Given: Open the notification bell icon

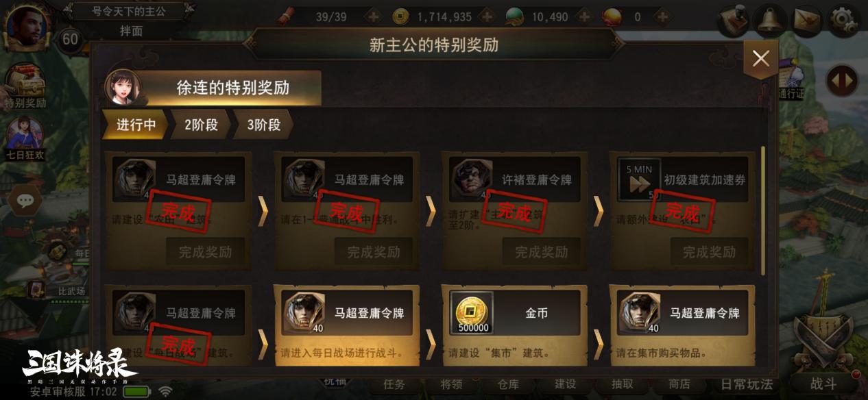Looking at the screenshot, I should pyautogui.click(x=771, y=20).
